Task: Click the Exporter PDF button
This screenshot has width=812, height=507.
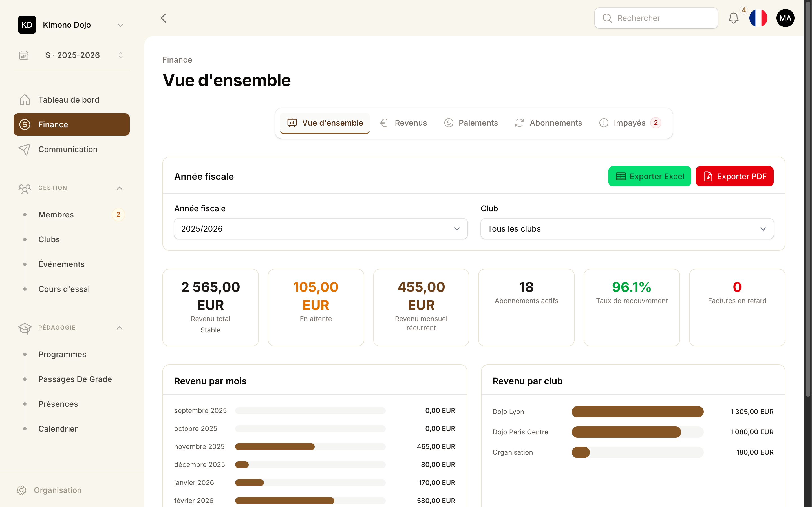Action: (x=734, y=176)
